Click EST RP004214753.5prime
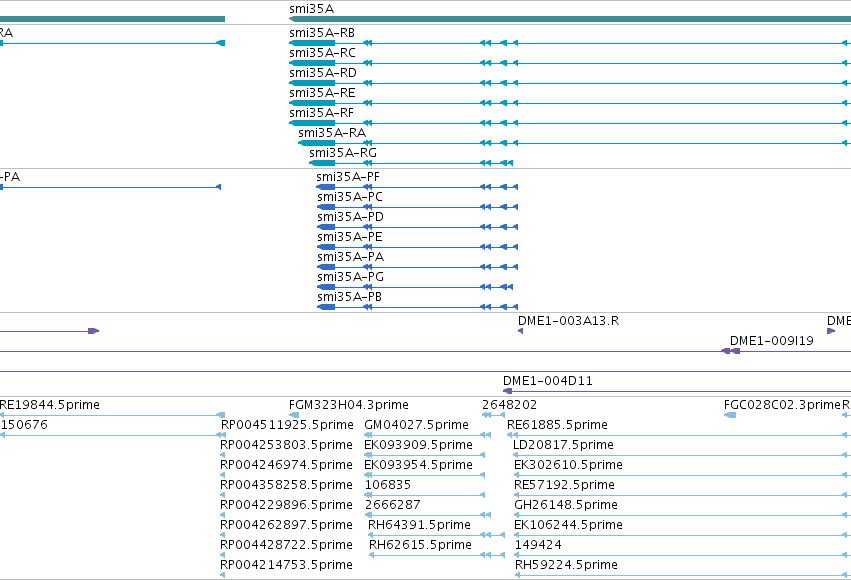Image resolution: width=851 pixels, height=580 pixels. pos(287,565)
